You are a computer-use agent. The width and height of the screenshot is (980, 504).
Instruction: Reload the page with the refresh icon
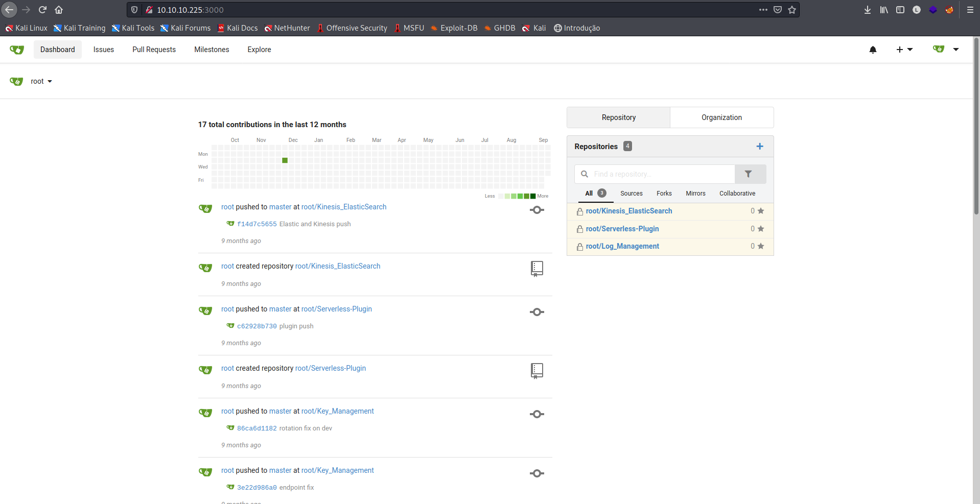(42, 10)
